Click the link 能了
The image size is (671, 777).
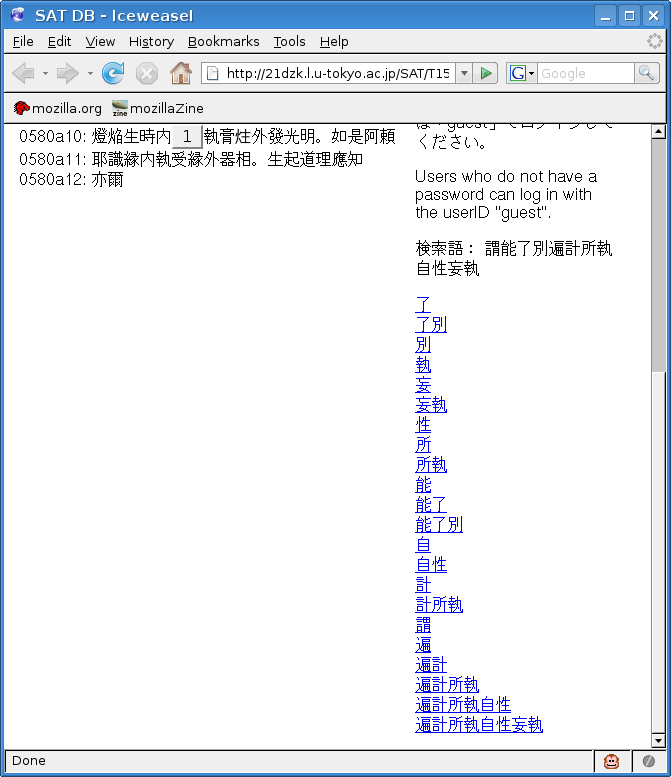(431, 504)
